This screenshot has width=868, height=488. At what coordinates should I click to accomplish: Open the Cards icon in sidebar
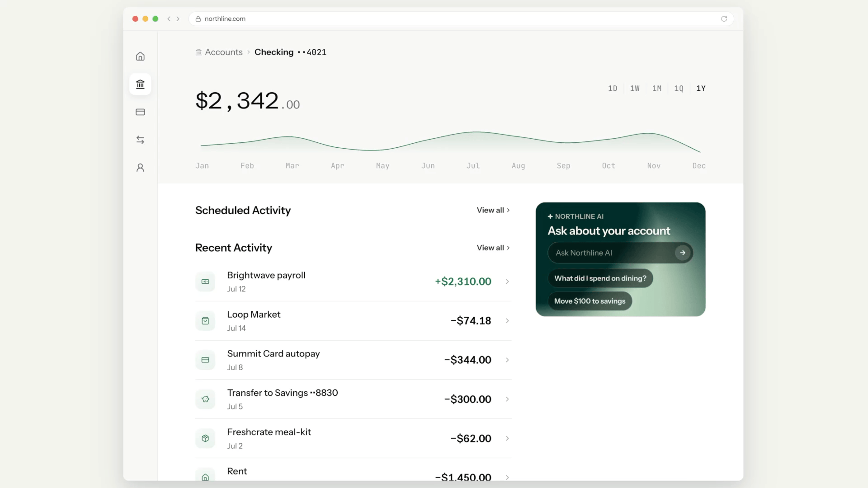[x=140, y=112]
